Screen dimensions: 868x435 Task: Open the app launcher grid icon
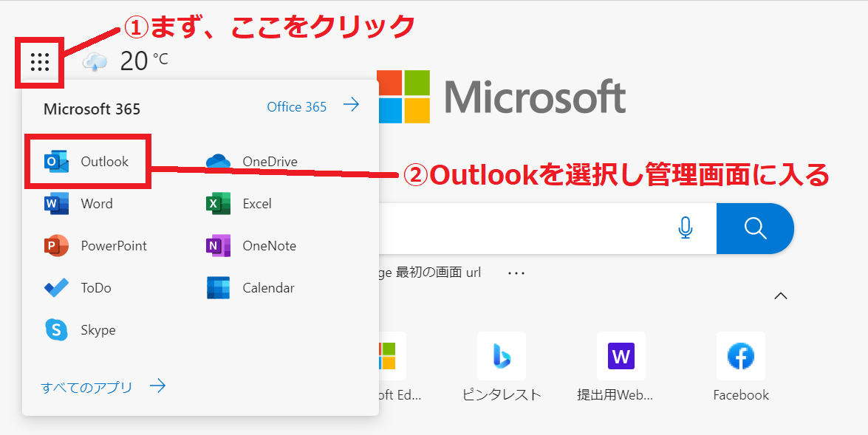pos(40,62)
